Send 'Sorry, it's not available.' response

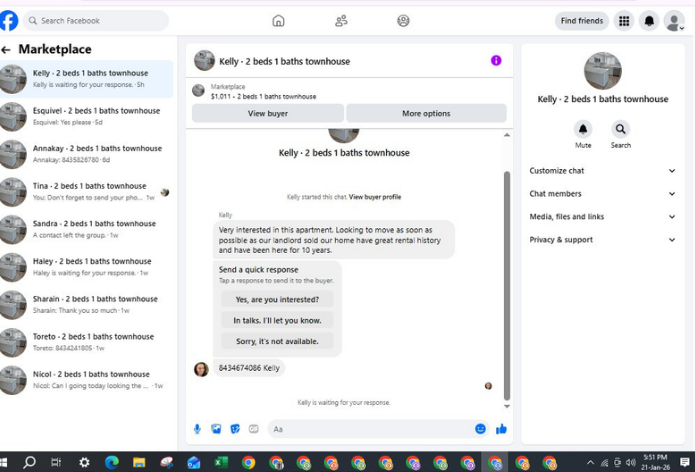(277, 341)
